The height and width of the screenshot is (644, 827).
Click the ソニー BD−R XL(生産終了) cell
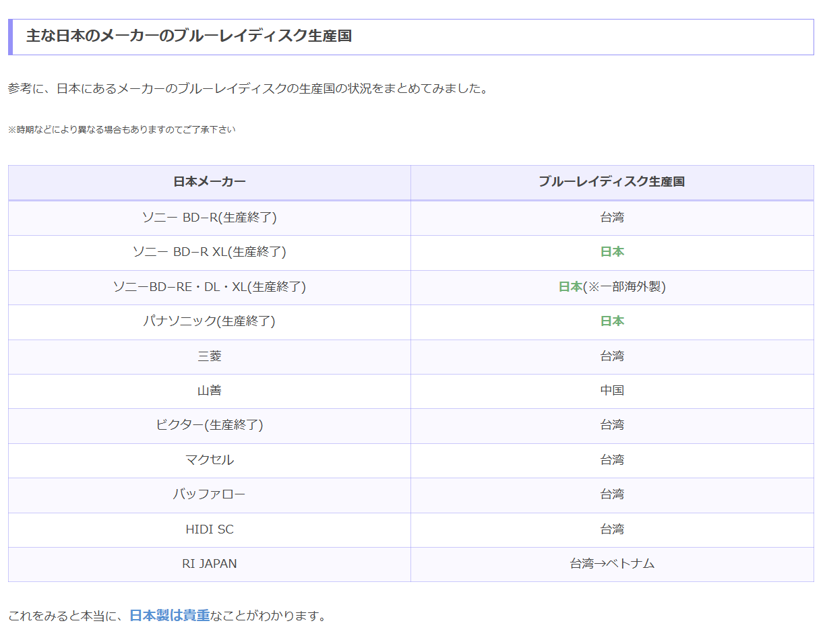[x=210, y=252]
